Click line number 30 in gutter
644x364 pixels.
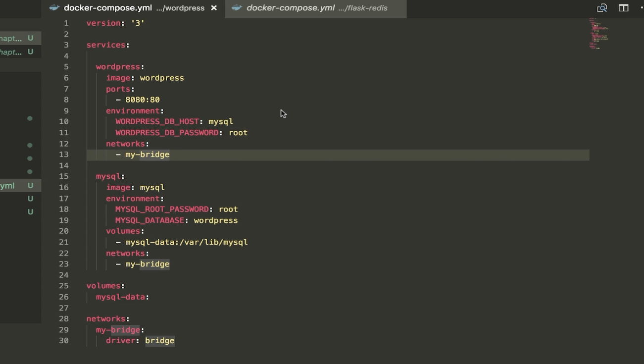pos(64,341)
